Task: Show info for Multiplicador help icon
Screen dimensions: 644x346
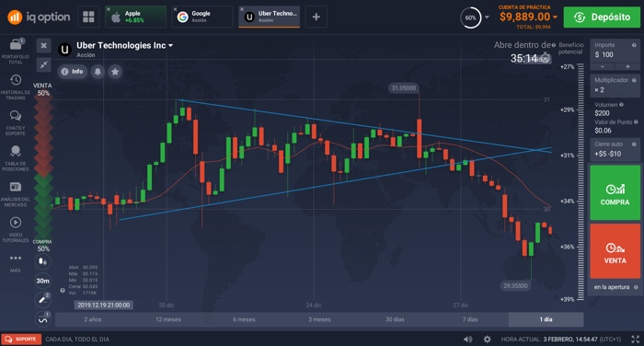Action: tap(634, 80)
